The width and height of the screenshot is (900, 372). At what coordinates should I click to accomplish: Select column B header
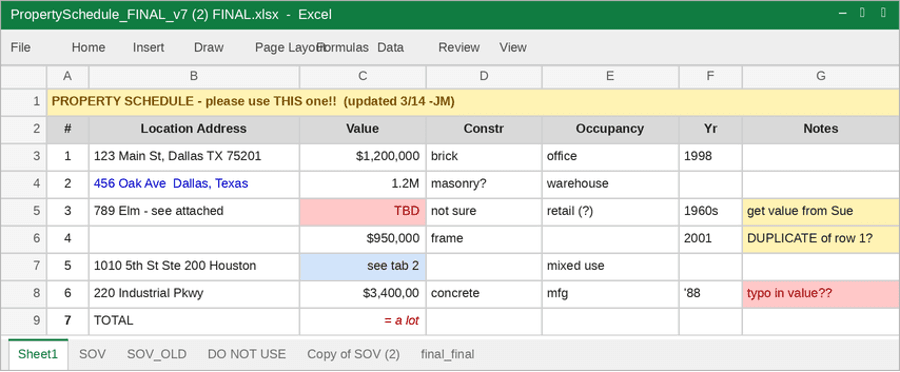(194, 76)
